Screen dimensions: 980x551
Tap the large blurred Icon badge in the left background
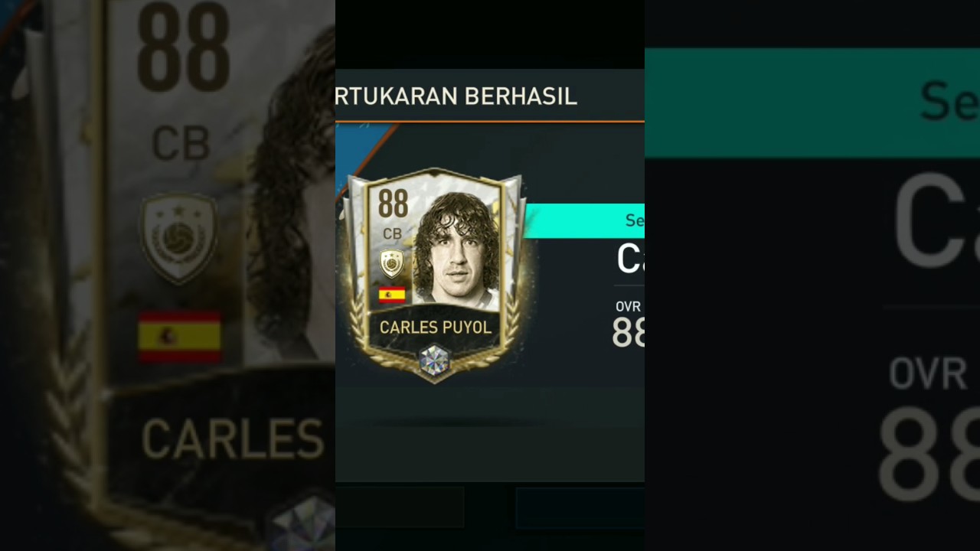coord(179,238)
